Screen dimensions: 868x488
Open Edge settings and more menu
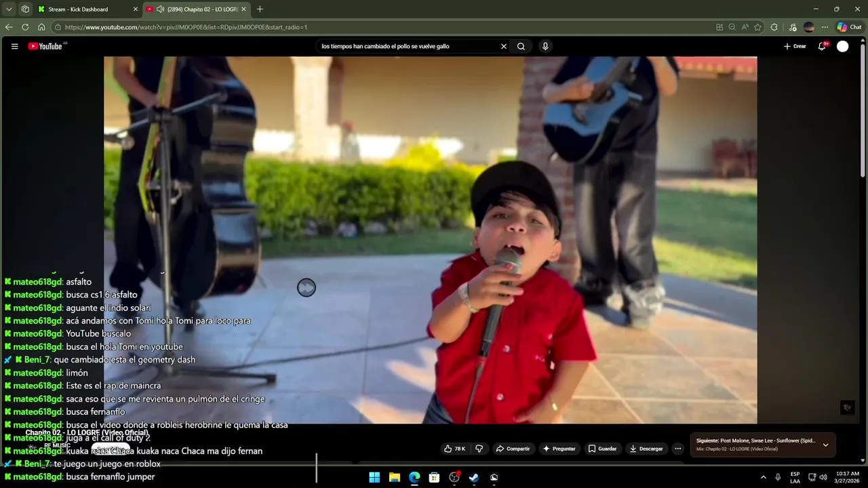tap(825, 27)
